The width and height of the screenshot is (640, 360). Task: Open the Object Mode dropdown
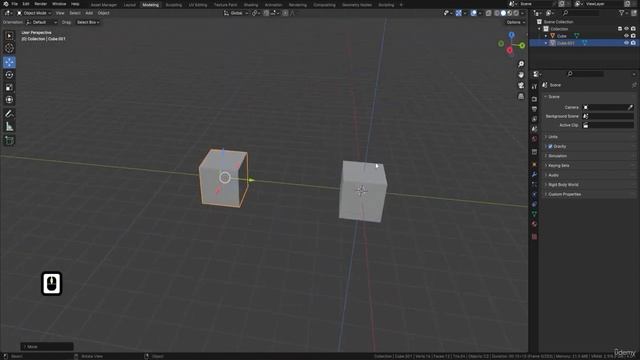(34, 13)
